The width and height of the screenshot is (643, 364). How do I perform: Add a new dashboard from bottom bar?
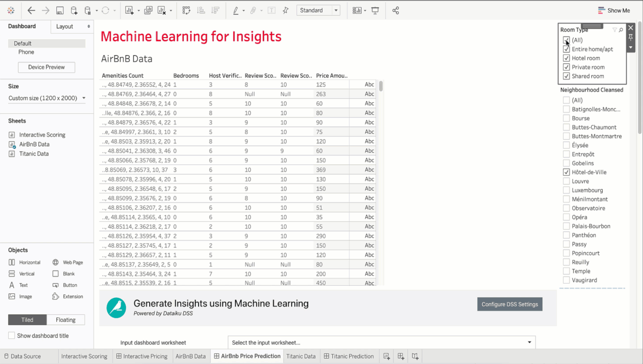coord(401,356)
